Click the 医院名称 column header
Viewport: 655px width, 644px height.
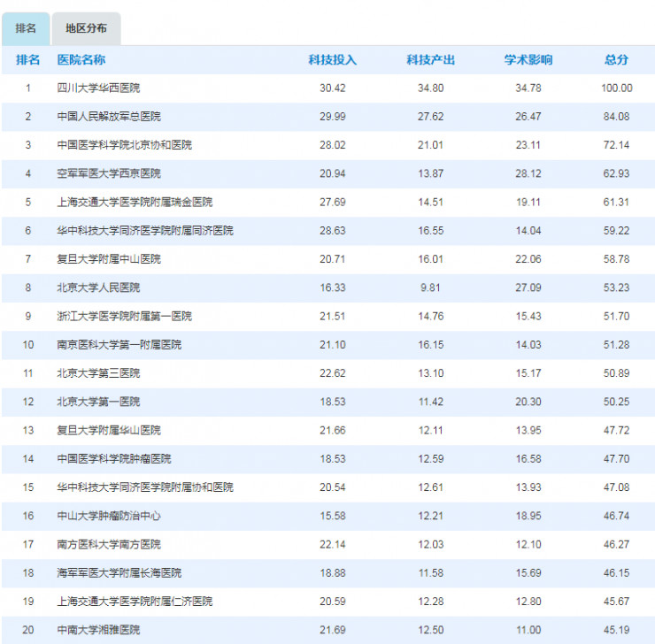pyautogui.click(x=81, y=60)
